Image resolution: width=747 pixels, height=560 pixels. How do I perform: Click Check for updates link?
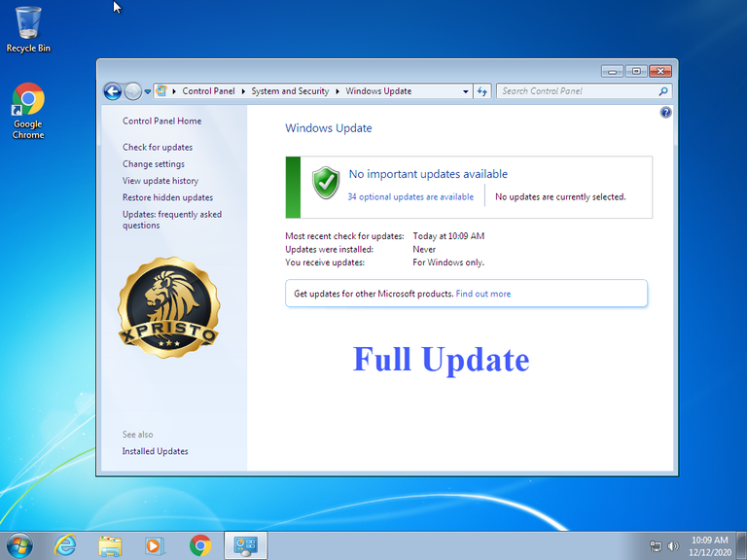[158, 147]
